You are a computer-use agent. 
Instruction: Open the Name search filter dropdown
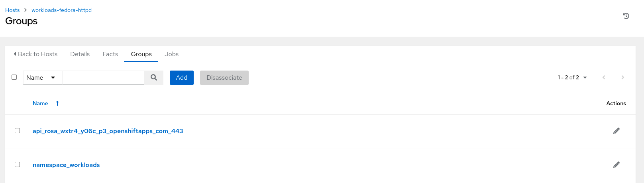click(41, 78)
